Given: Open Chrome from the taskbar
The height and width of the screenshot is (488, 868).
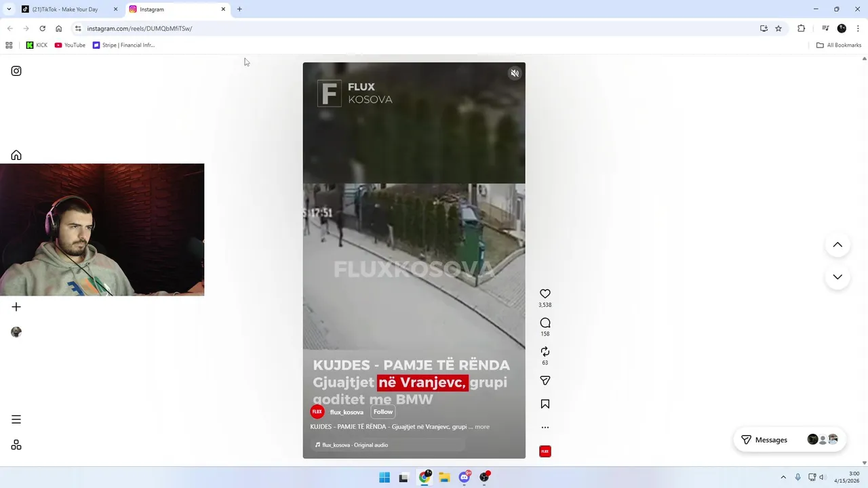Looking at the screenshot, I should pos(425,477).
